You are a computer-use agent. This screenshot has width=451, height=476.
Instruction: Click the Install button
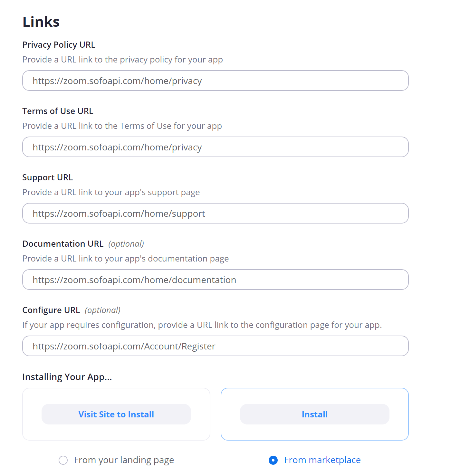(315, 414)
